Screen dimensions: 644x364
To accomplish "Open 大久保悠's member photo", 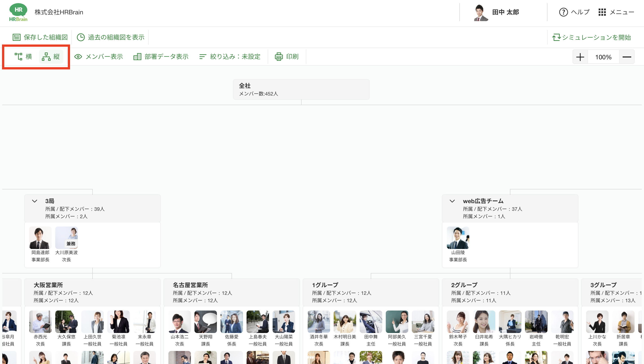I will tap(66, 322).
